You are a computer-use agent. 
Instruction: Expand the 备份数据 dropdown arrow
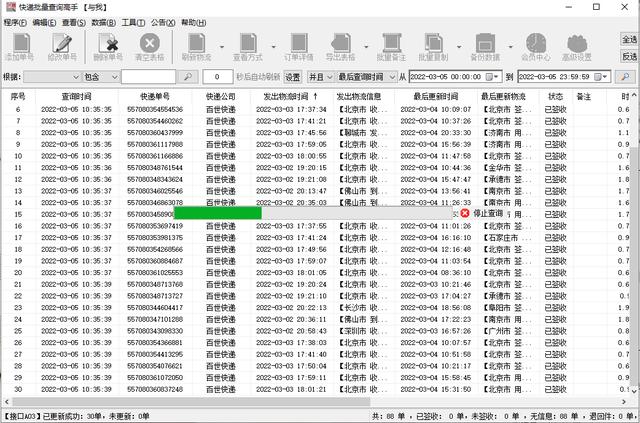point(511,47)
